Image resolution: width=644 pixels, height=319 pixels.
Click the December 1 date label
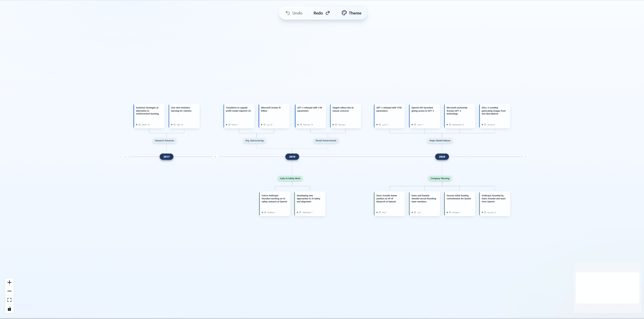(x=307, y=212)
